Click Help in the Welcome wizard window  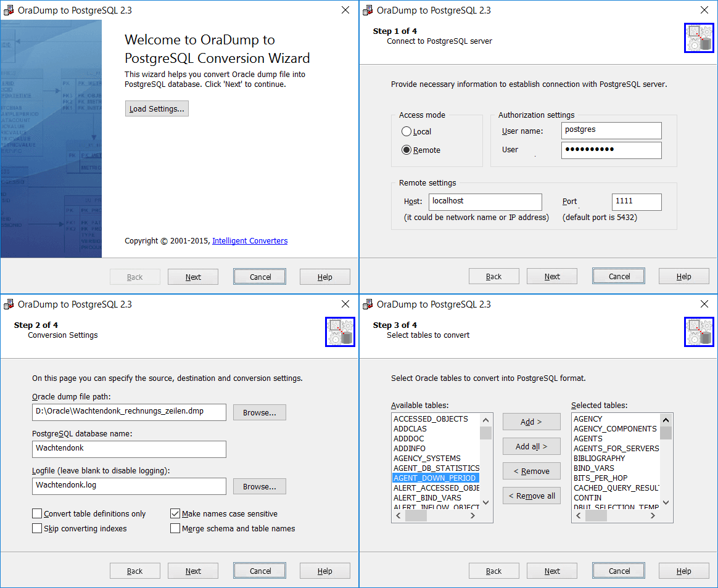324,277
